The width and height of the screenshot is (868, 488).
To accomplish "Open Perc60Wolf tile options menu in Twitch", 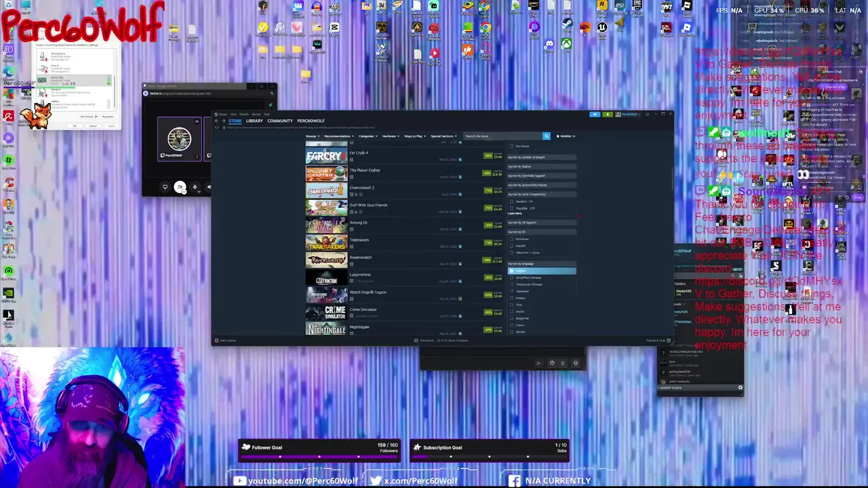I will [x=197, y=157].
